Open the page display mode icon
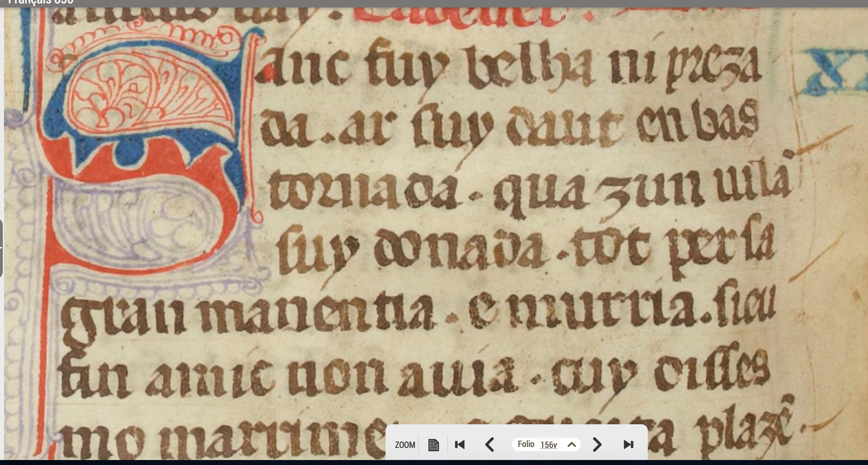This screenshot has height=465, width=868. (433, 445)
